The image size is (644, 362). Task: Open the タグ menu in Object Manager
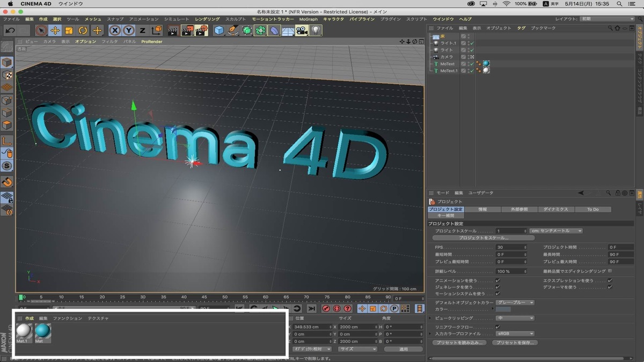point(521,28)
